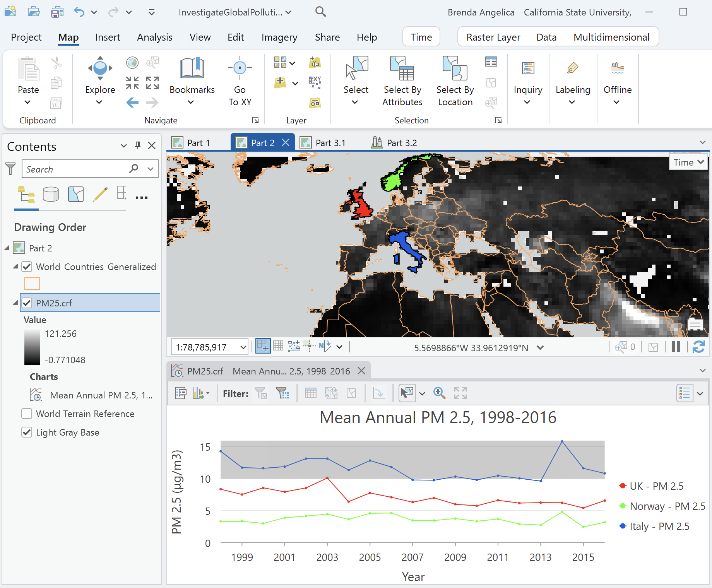The width and height of the screenshot is (712, 588).
Task: Collapse the Part 2 map tree node
Action: click(7, 248)
